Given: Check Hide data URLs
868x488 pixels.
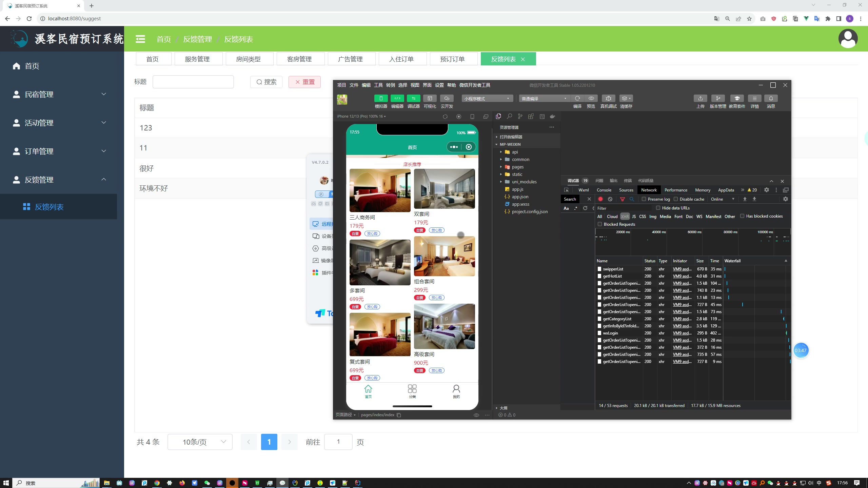Looking at the screenshot, I should coord(658,208).
